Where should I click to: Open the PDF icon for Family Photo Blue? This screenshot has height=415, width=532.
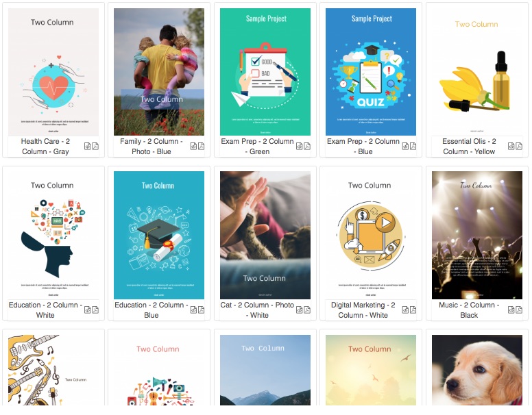[x=201, y=146]
